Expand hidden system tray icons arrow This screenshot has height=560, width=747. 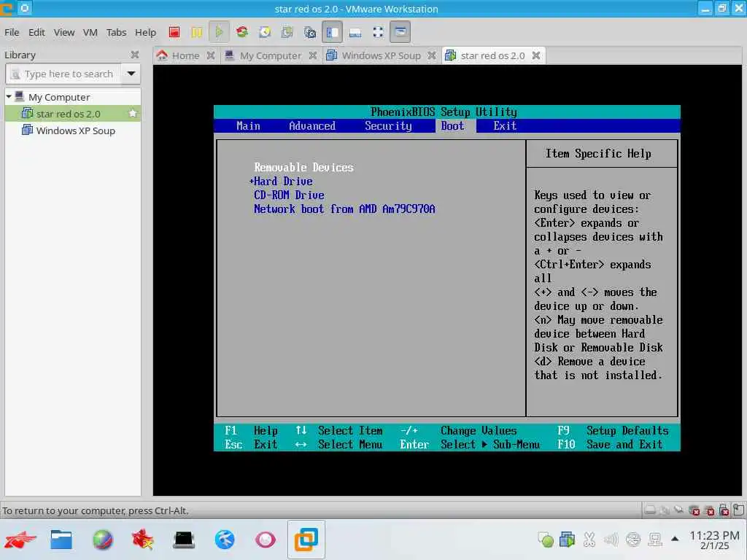(675, 539)
